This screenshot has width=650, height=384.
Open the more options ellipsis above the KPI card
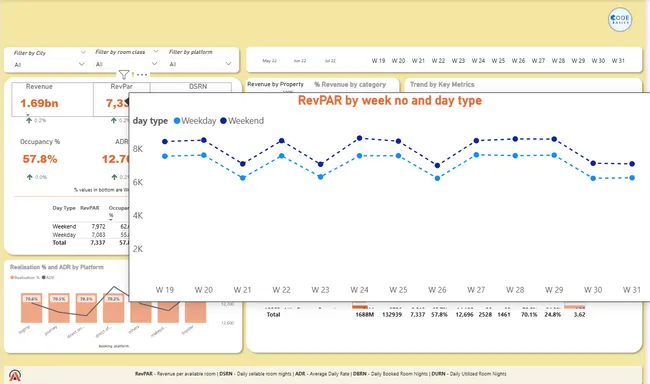[x=142, y=75]
